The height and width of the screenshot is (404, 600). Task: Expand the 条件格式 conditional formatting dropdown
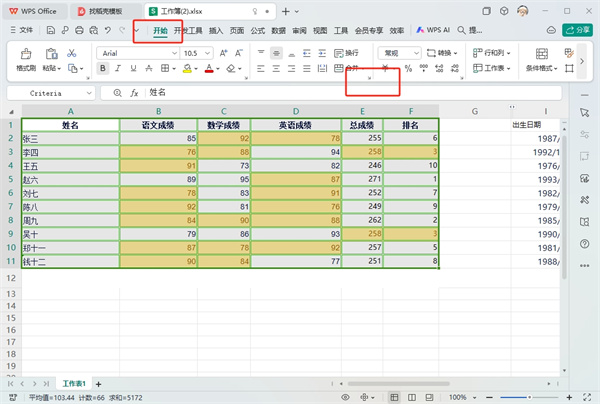(542, 69)
